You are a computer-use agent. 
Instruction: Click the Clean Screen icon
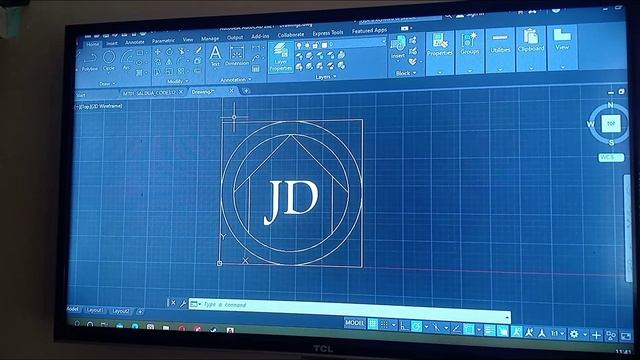coord(625,337)
